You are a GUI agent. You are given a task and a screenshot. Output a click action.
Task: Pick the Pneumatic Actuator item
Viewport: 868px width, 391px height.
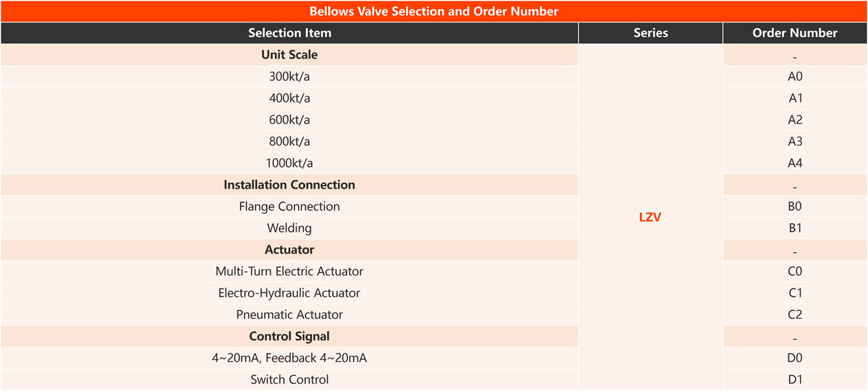[289, 315]
